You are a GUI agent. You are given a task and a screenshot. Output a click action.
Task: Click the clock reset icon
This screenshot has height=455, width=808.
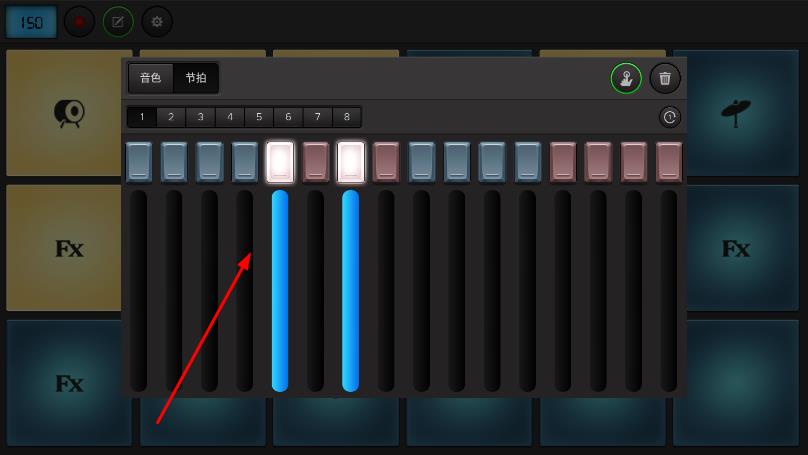670,117
